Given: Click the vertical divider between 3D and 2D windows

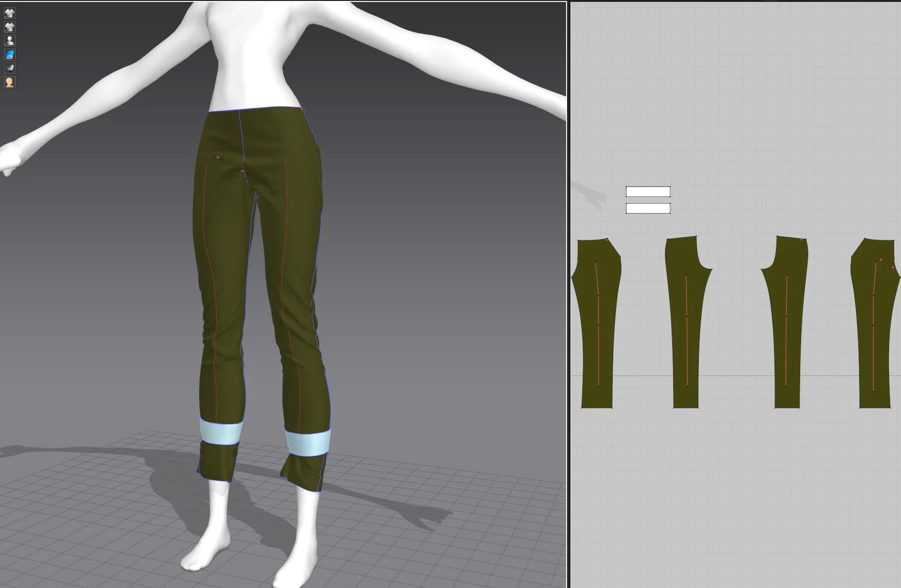Looking at the screenshot, I should click(568, 294).
